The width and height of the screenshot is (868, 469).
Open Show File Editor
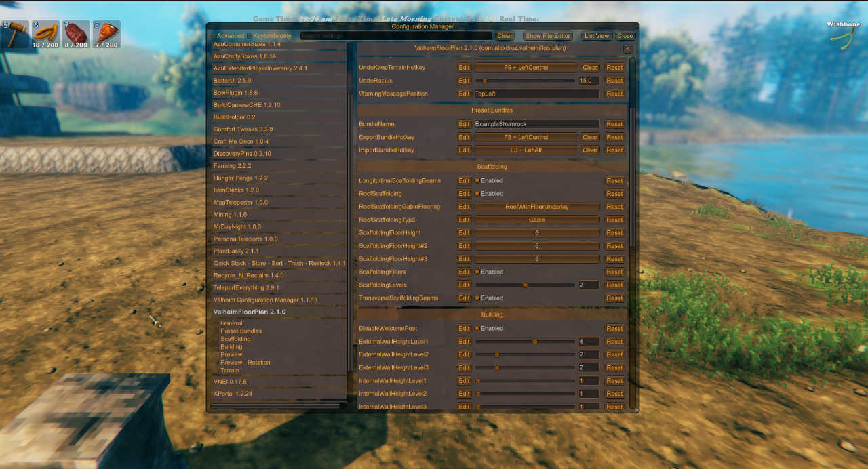548,36
